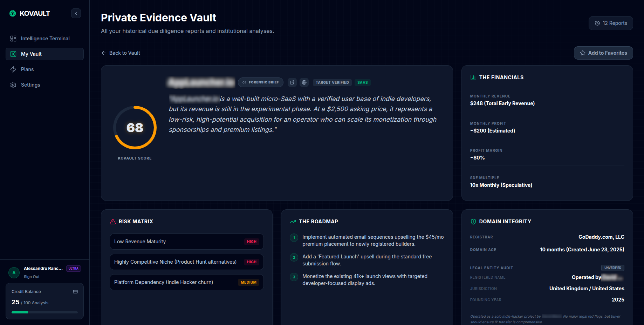Click the star icon in Add to Favorites
This screenshot has width=644, height=325.
pyautogui.click(x=582, y=53)
